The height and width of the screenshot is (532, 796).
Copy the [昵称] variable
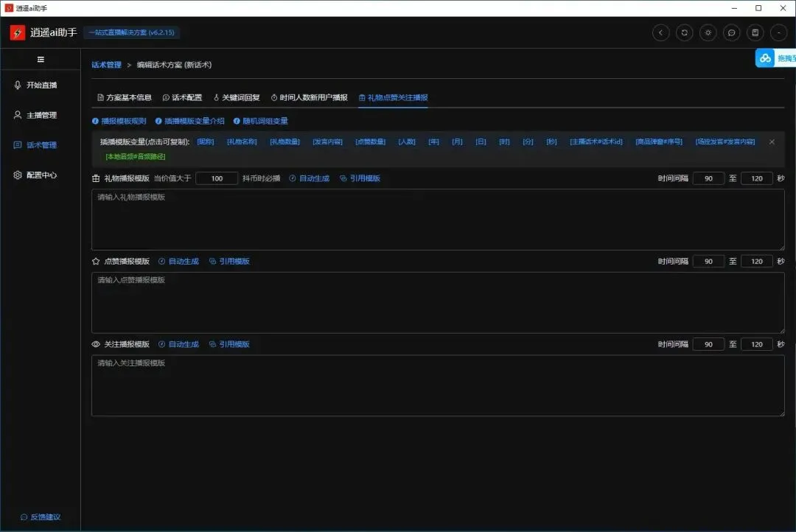click(x=206, y=141)
